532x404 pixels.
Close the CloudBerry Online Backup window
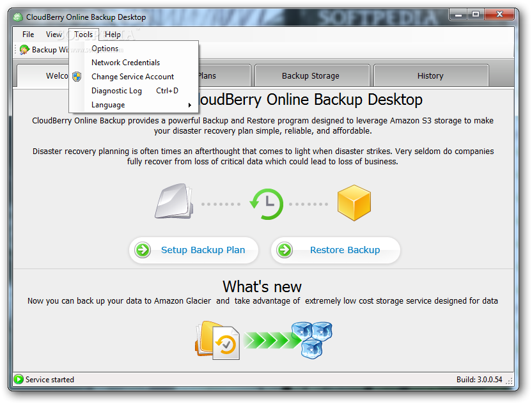coord(499,15)
